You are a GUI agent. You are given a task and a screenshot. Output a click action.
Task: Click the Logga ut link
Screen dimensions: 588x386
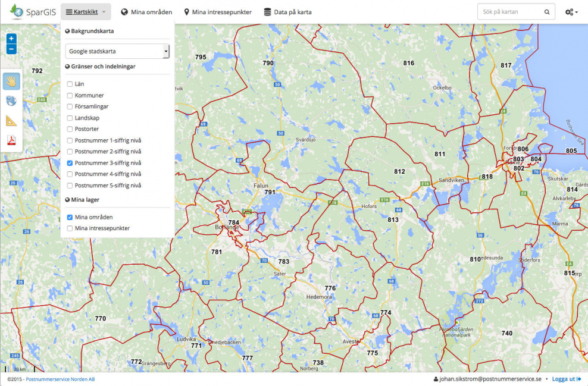point(566,379)
